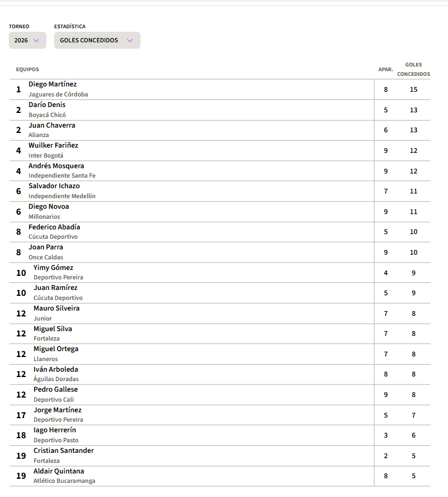The image size is (448, 497).
Task: Open Juan Chaverra's player profile
Action: pos(52,125)
